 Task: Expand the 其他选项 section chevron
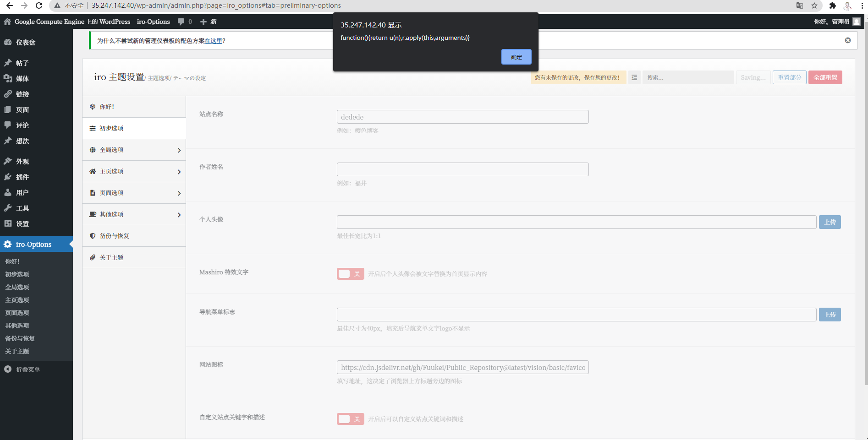(179, 214)
